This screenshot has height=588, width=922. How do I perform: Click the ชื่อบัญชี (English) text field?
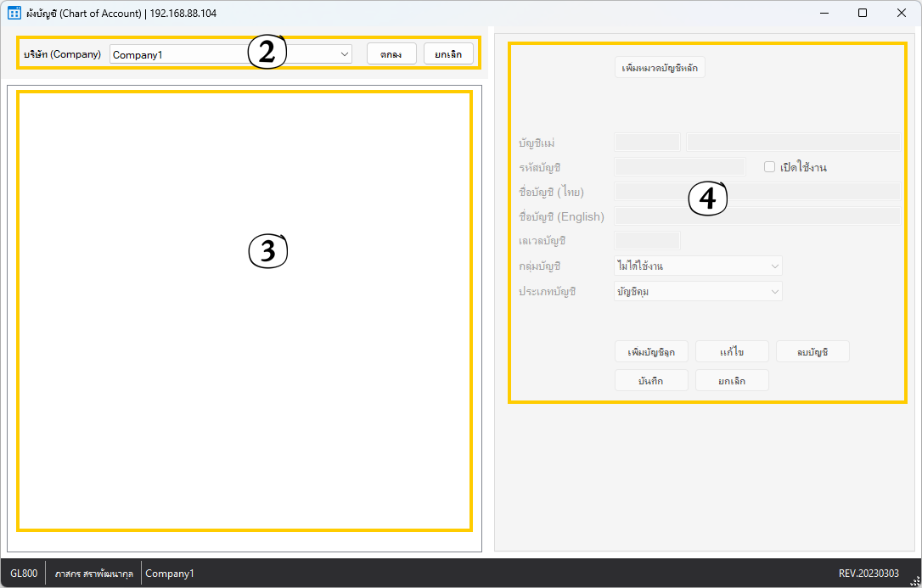(756, 216)
